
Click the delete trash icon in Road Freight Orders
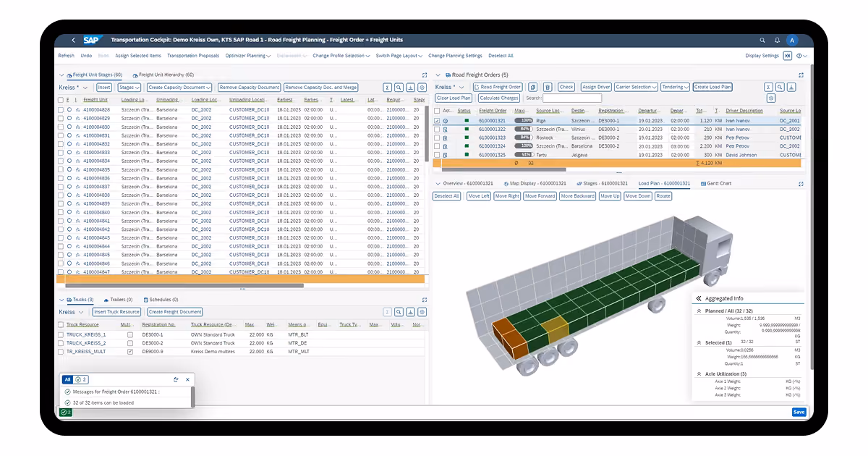tap(548, 87)
